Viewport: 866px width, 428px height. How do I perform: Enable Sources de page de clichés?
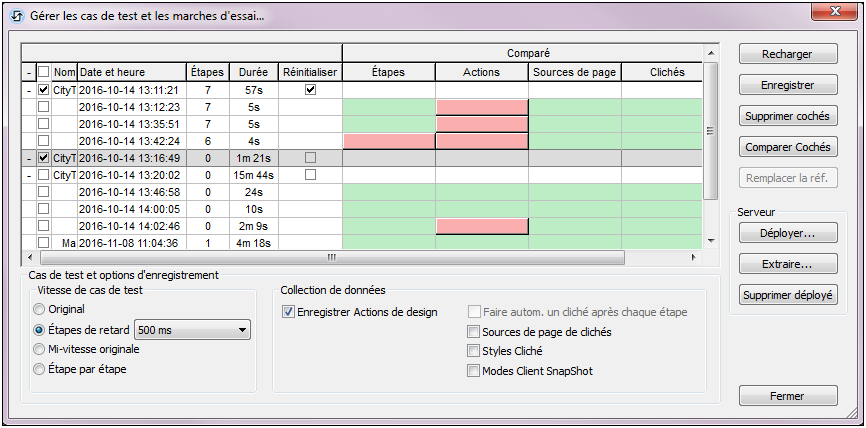click(x=474, y=332)
